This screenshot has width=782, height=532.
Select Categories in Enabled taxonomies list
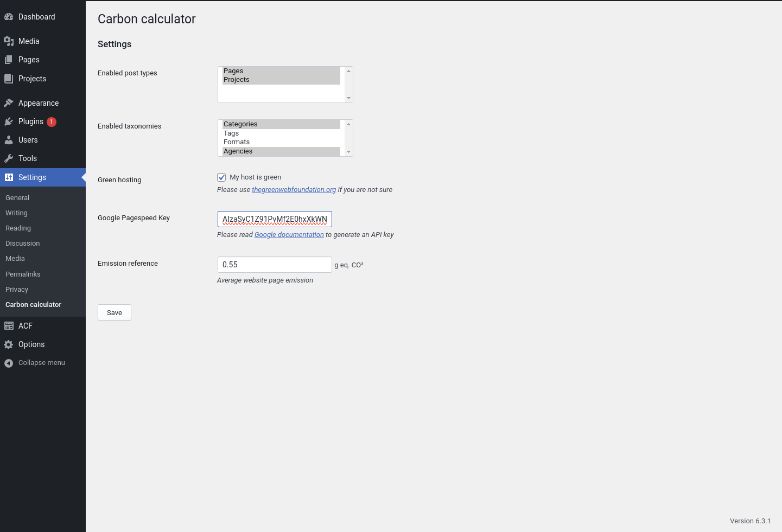point(281,124)
